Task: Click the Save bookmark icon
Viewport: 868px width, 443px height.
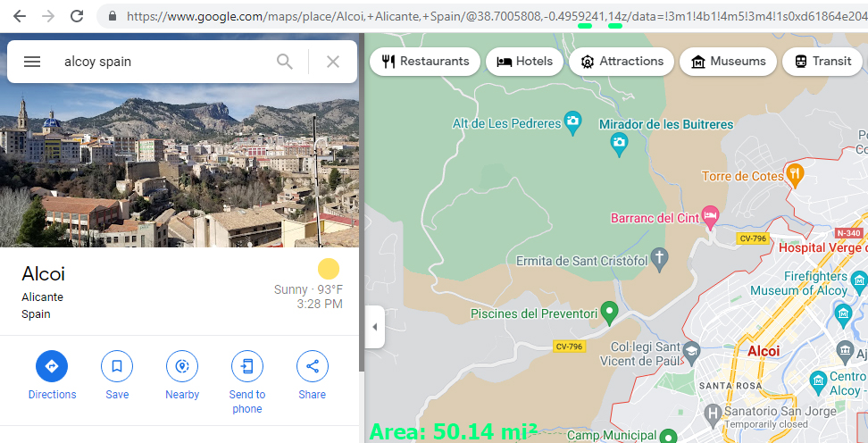Action: pos(117,366)
